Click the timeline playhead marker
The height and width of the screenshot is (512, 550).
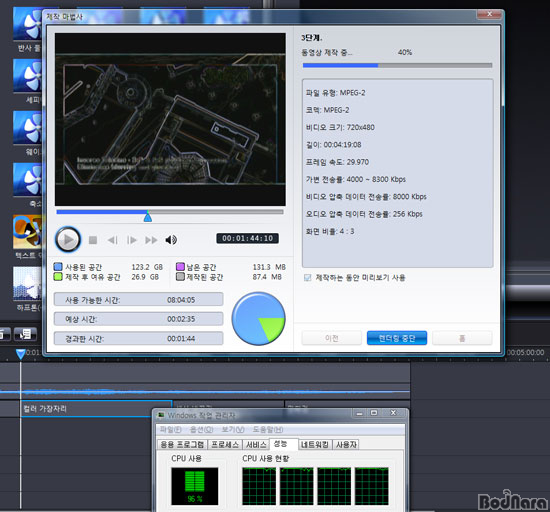click(x=21, y=354)
